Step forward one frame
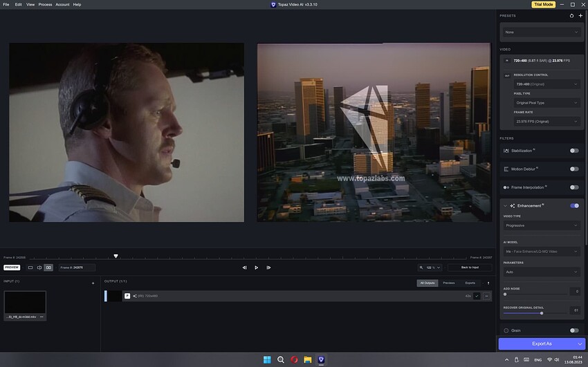Screen dimensions: 588x367 [268, 267]
